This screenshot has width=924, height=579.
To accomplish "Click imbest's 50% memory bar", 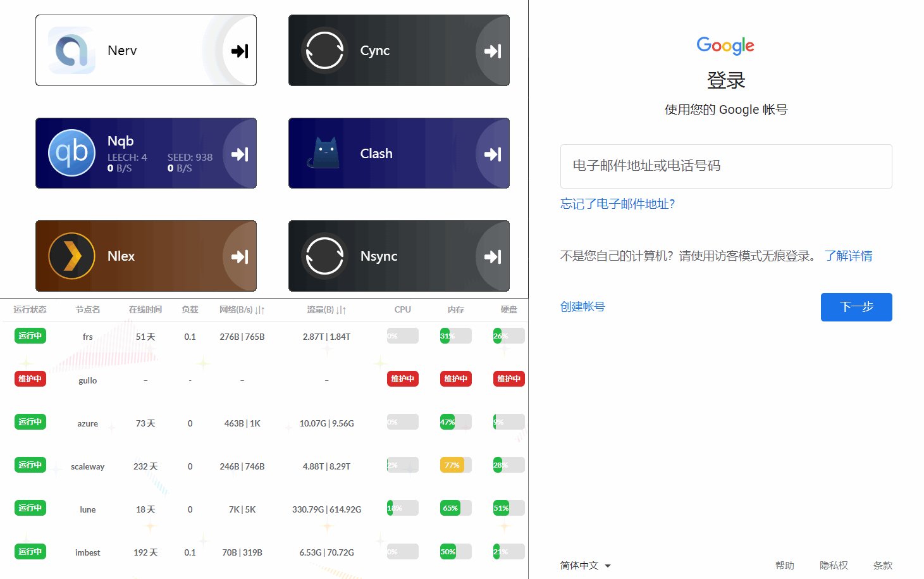I will point(456,552).
